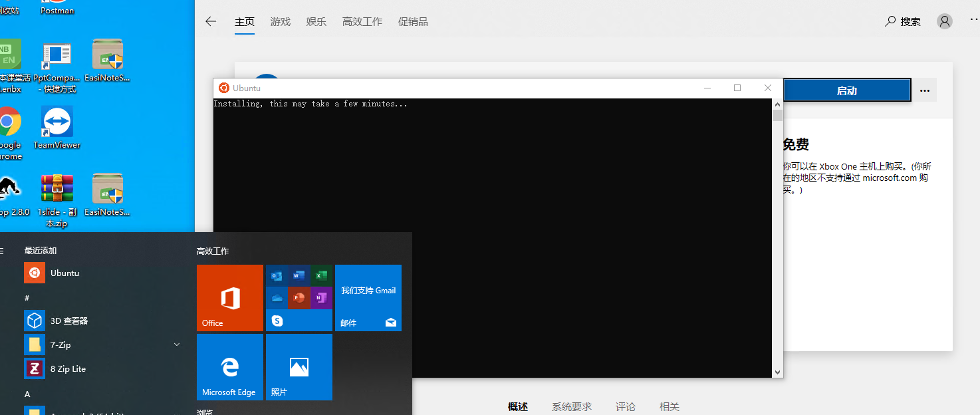Image resolution: width=980 pixels, height=415 pixels.
Task: Expand the 7-Zip folder chevron
Action: [177, 345]
